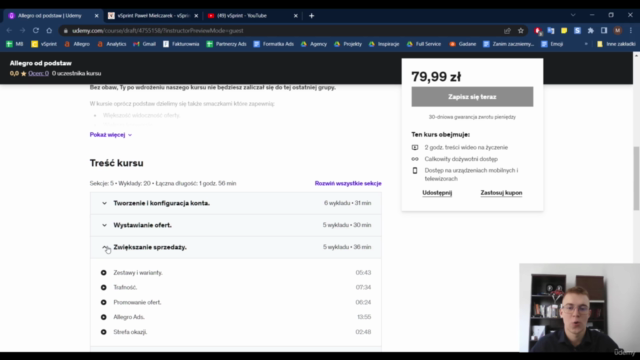Open the Gadane bookmark
This screenshot has height=360, width=640.
pos(462,44)
